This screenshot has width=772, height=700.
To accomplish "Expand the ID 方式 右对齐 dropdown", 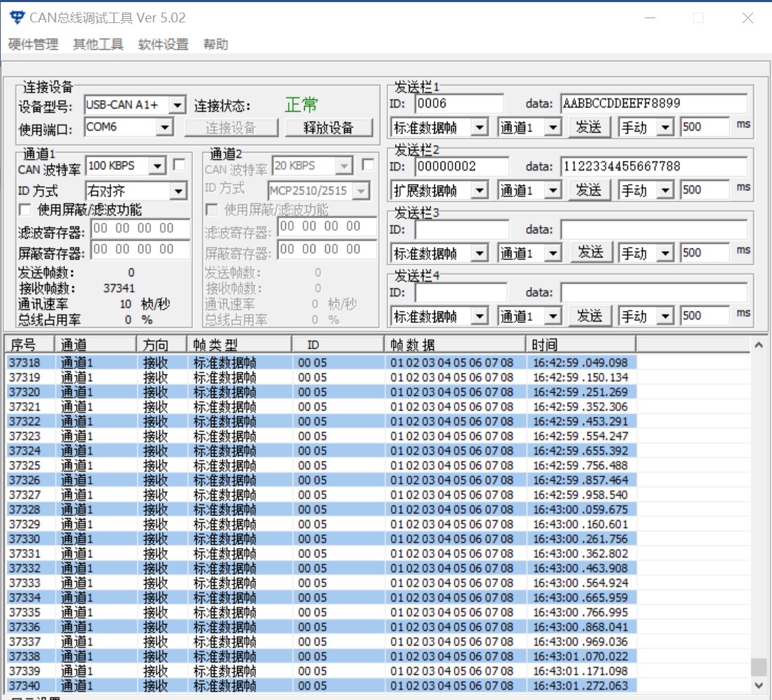I will coord(178,191).
